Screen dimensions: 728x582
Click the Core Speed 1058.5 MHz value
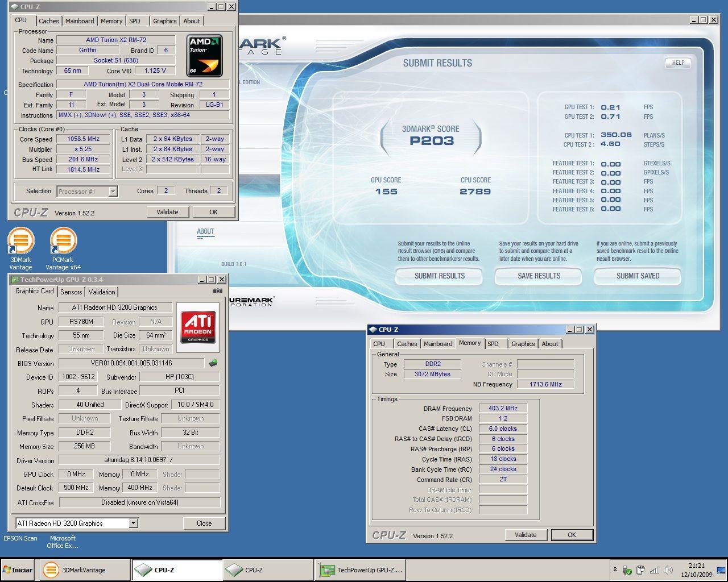coord(84,139)
